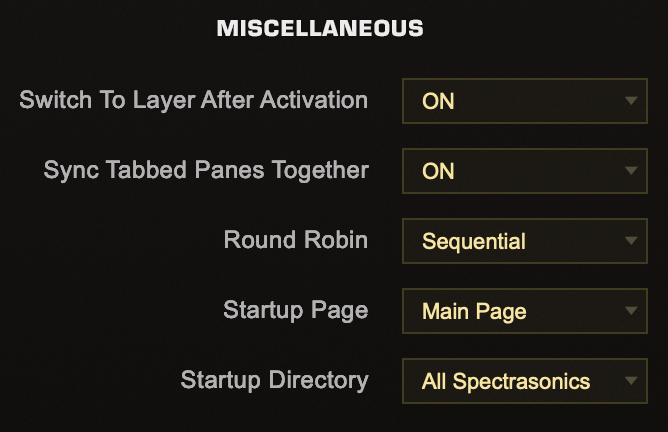Click the 'All Spectrasonics' value text

tap(506, 381)
